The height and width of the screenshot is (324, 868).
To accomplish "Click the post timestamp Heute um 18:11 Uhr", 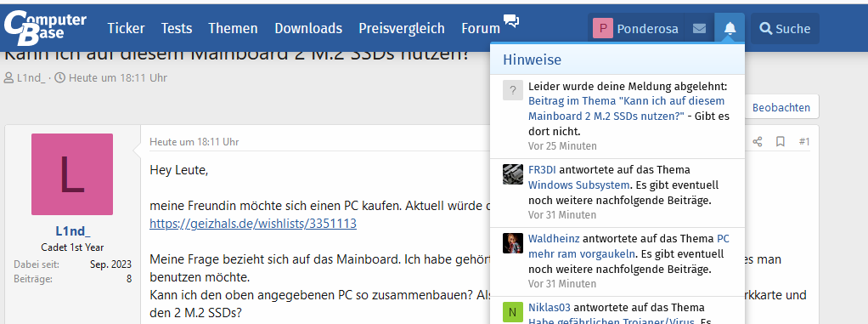I will pyautogui.click(x=194, y=142).
